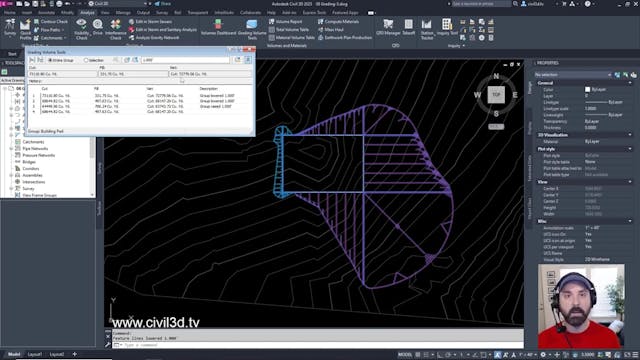Open Inquiry Tool
This screenshot has width=640, height=360.
coord(447,27)
